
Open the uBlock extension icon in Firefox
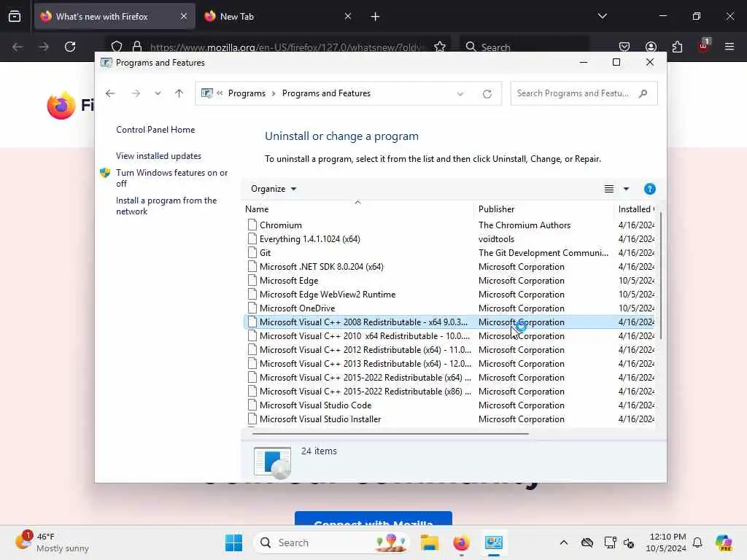click(704, 46)
